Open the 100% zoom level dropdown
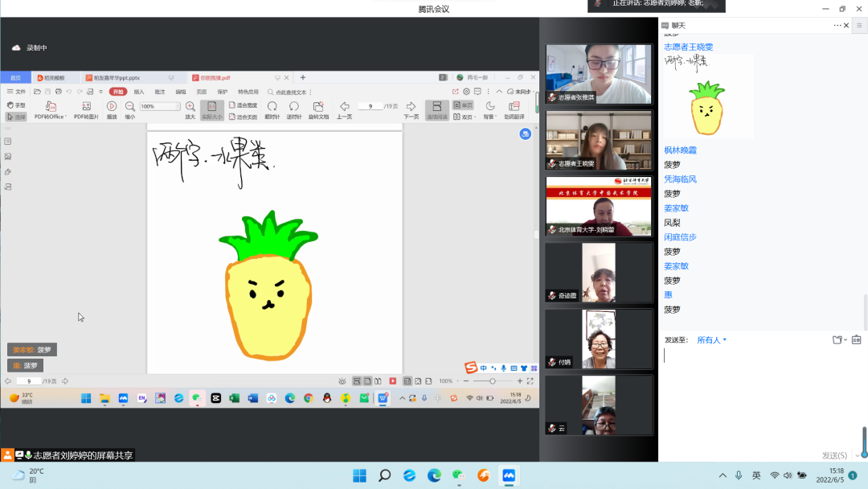 (x=178, y=106)
